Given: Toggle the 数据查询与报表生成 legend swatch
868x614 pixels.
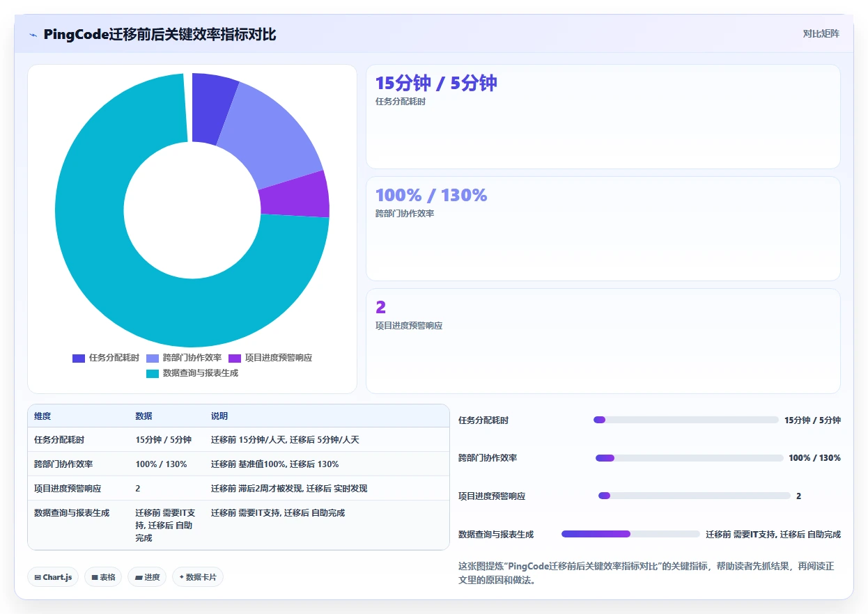Looking at the screenshot, I should point(153,373).
